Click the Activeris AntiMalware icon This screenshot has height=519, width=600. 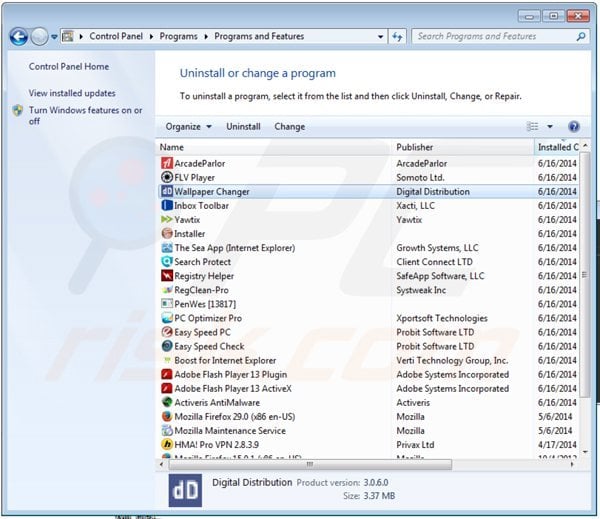point(167,402)
